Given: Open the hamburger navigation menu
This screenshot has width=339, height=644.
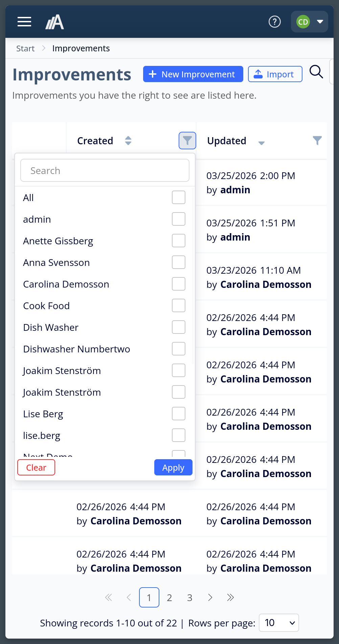Looking at the screenshot, I should point(24,22).
